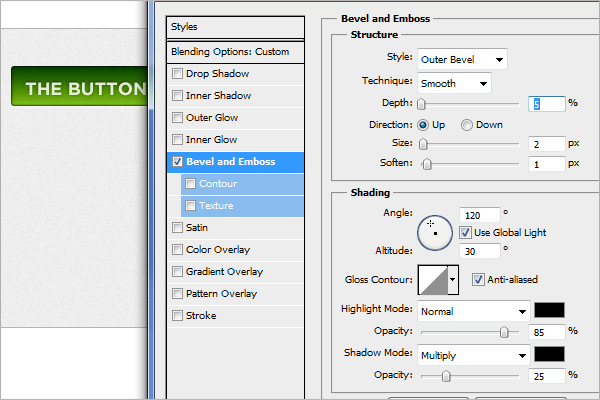Open the Technique dropdown showing Smooth
Viewport: 600px width, 400px height.
click(x=454, y=83)
